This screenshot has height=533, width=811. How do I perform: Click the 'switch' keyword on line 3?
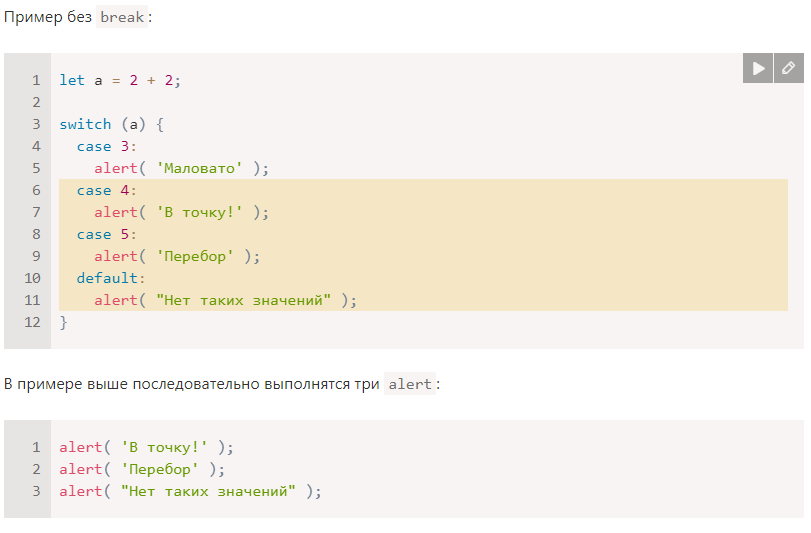(85, 125)
